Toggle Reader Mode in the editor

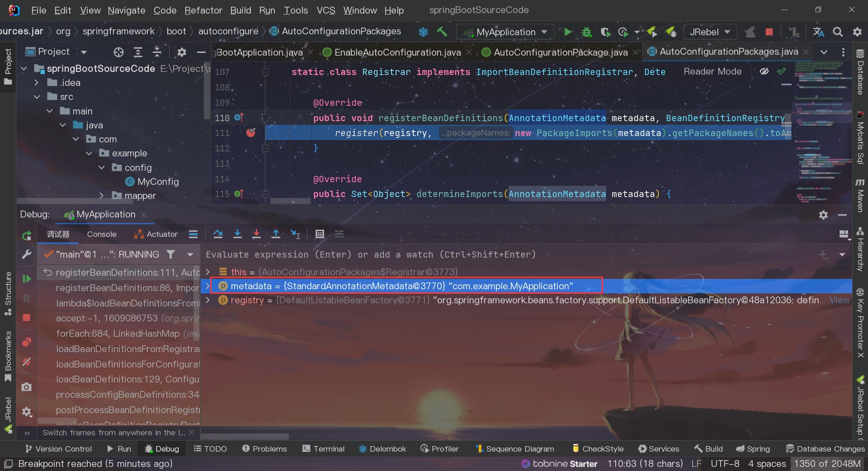[x=712, y=71]
